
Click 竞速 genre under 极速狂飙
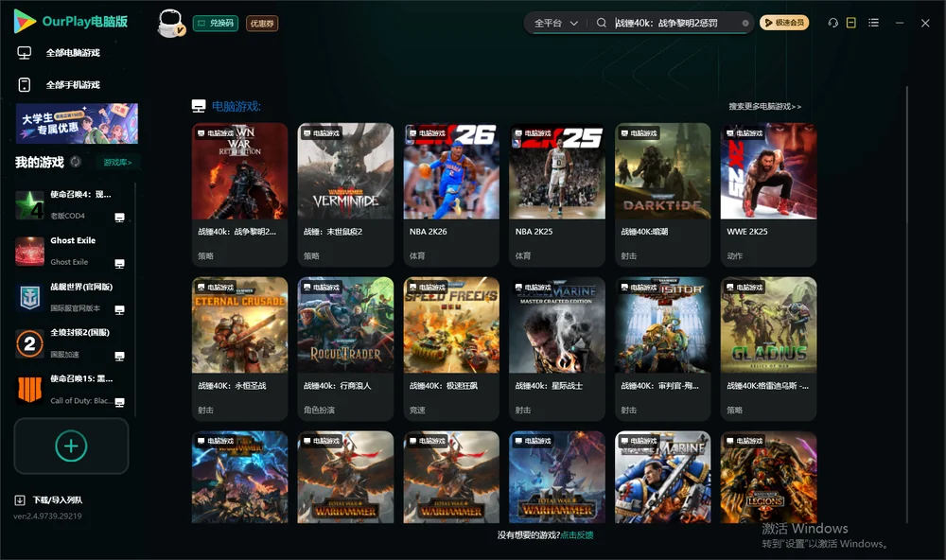coord(417,410)
